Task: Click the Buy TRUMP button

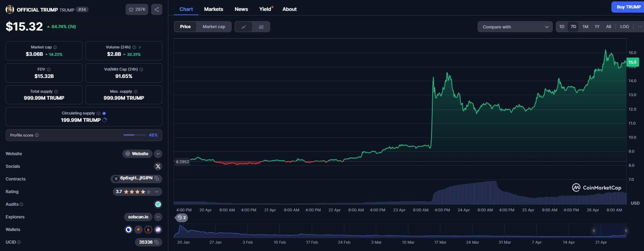Action: 628,7
